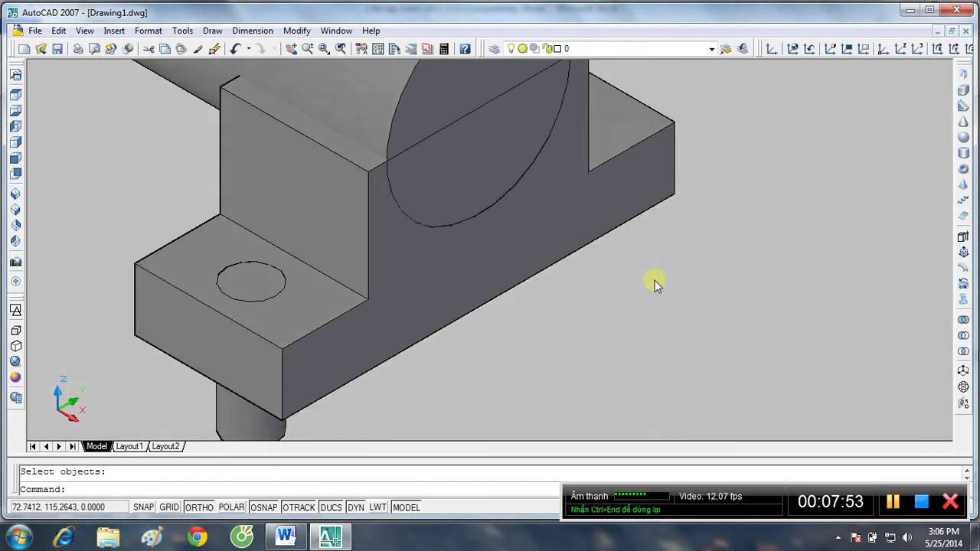Open the redo history dropdown arrow
The width and height of the screenshot is (980, 551).
point(273,49)
